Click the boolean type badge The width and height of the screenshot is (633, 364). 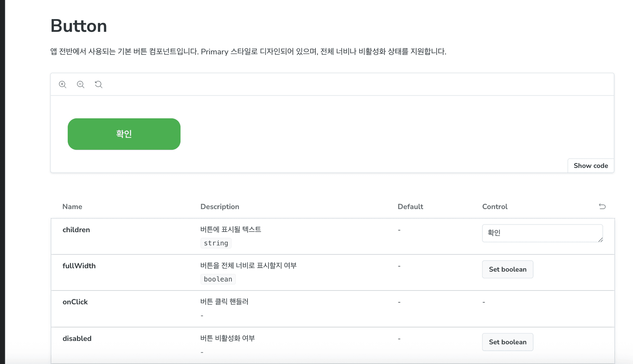coord(218,279)
